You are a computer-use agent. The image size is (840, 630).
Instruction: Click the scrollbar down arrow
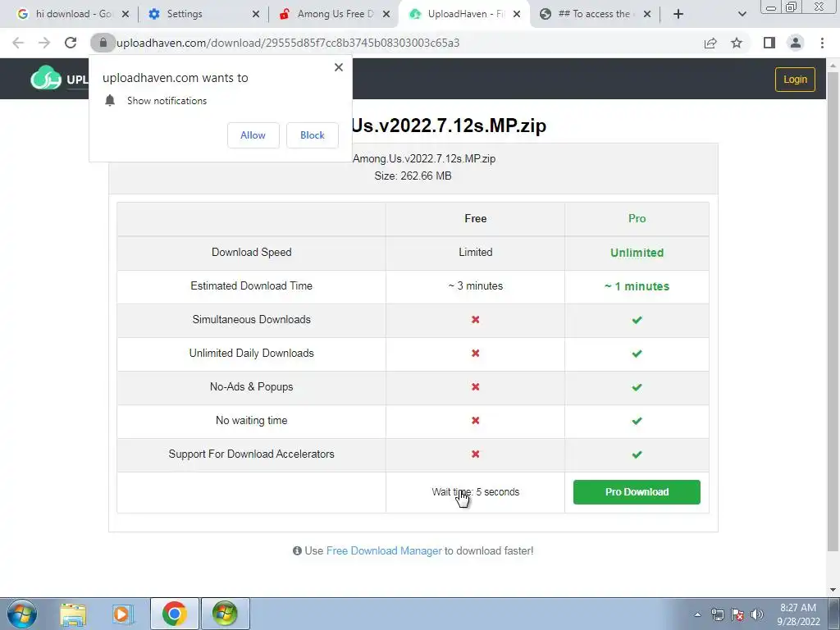833,591
